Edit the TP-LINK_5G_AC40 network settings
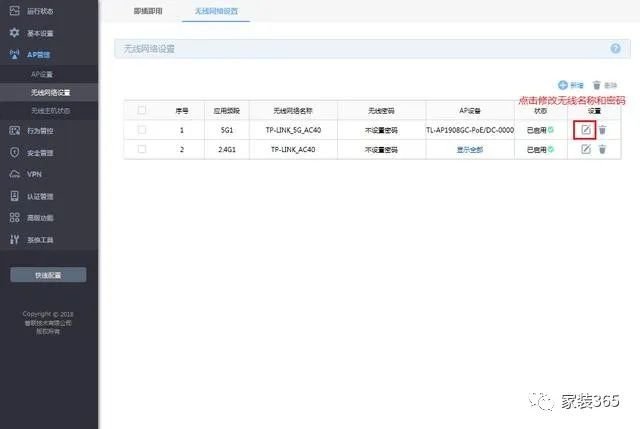 tap(585, 130)
